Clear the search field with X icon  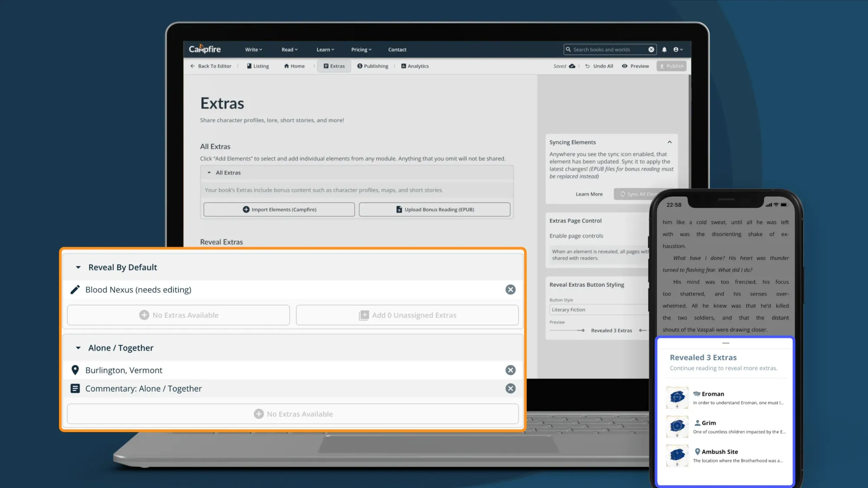tap(651, 49)
